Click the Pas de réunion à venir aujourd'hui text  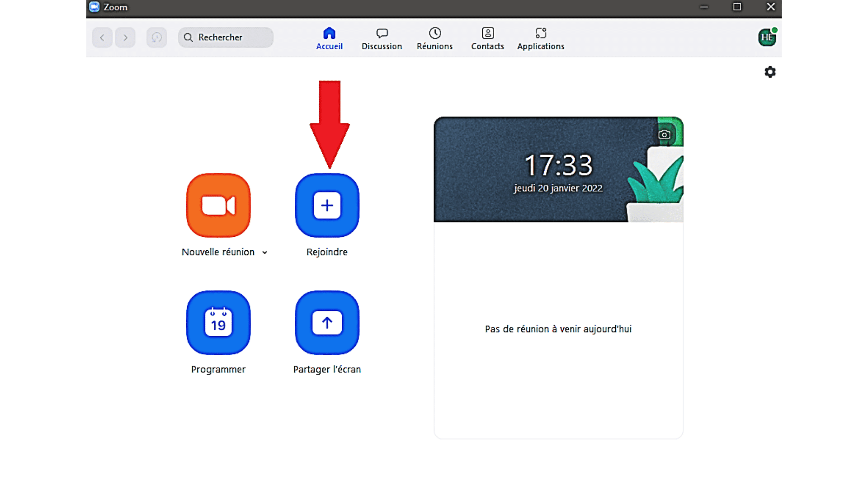(558, 329)
